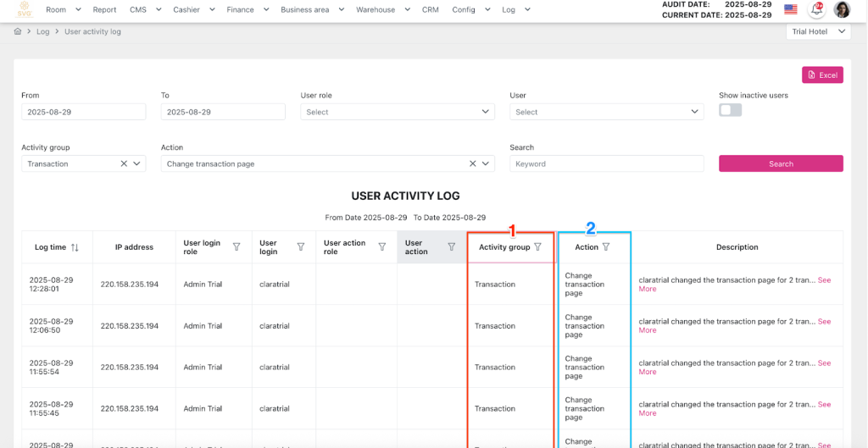This screenshot has height=448, width=868.
Task: Click See More in first row
Action: [x=824, y=280]
